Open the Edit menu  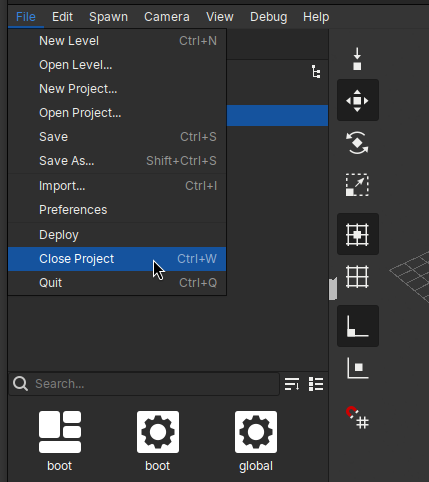[62, 17]
